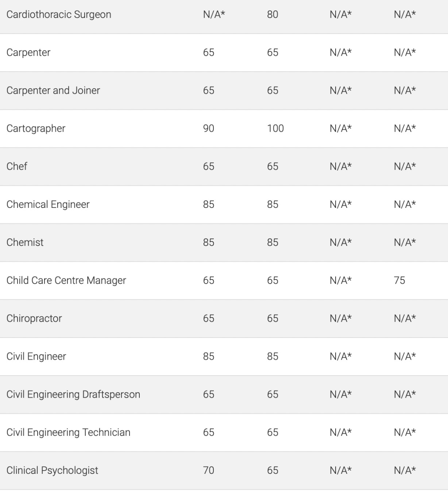Select the Chemical Engineer occupation name
The height and width of the screenshot is (491, 448).
point(48,205)
